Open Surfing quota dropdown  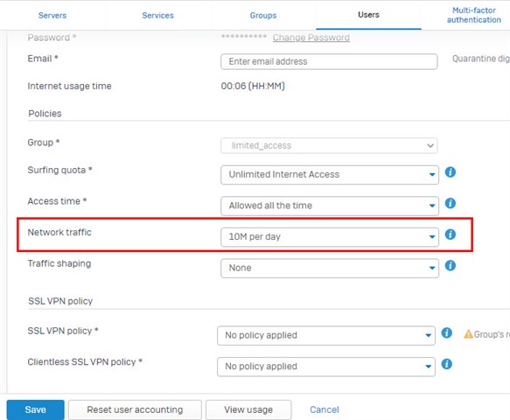click(330, 175)
